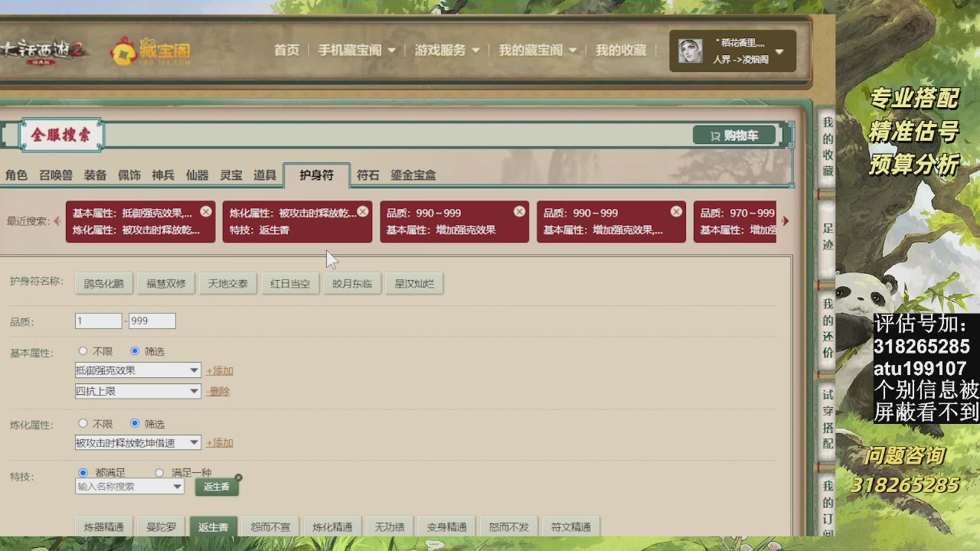Choose 满足一种 option under 特技
The height and width of the screenshot is (551, 980).
(x=159, y=472)
